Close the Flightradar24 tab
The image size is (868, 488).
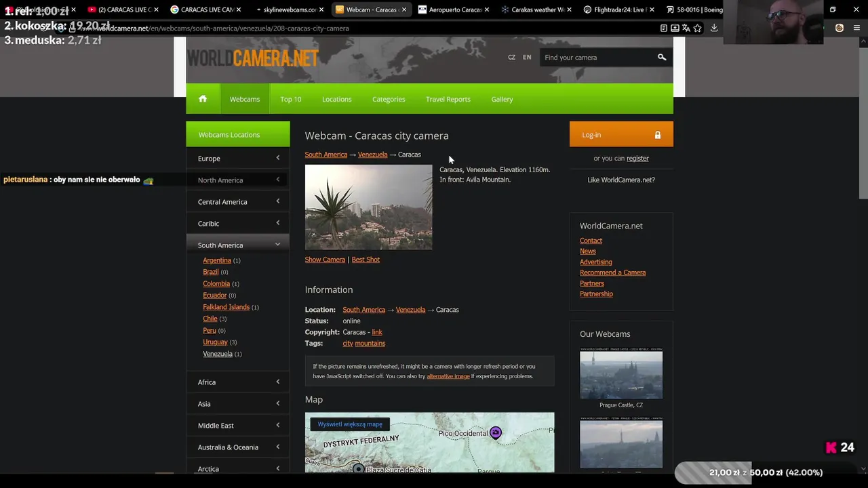coord(652,10)
